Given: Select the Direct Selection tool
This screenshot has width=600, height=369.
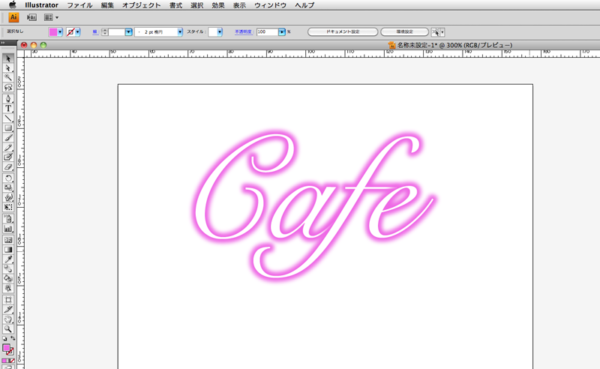Looking at the screenshot, I should pyautogui.click(x=8, y=68).
